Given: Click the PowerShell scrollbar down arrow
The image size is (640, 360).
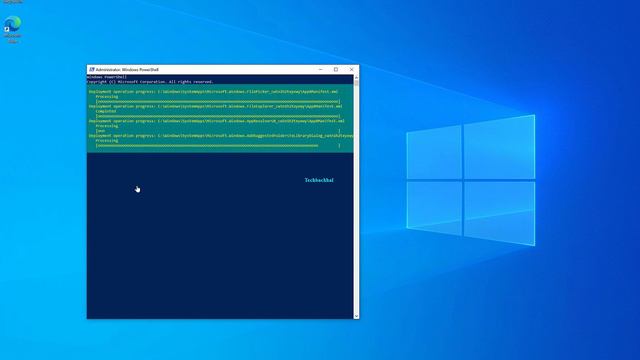Looking at the screenshot, I should point(356,316).
